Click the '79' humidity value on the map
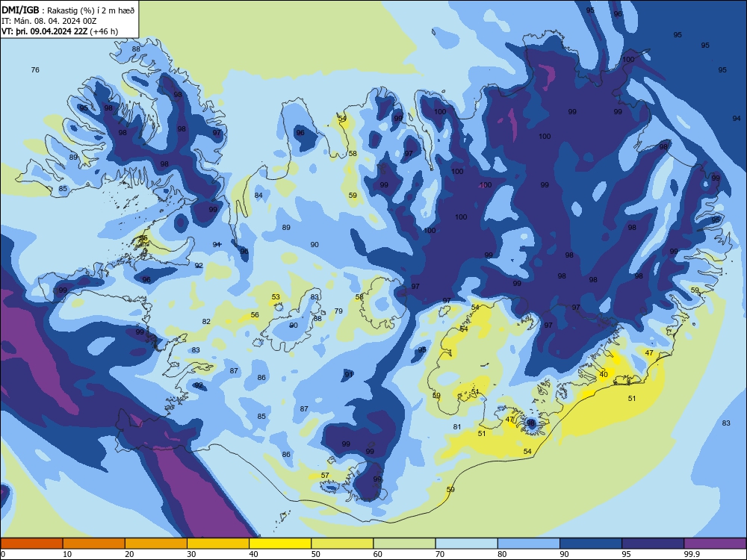Viewport: 747px width, 560px height. [x=338, y=311]
